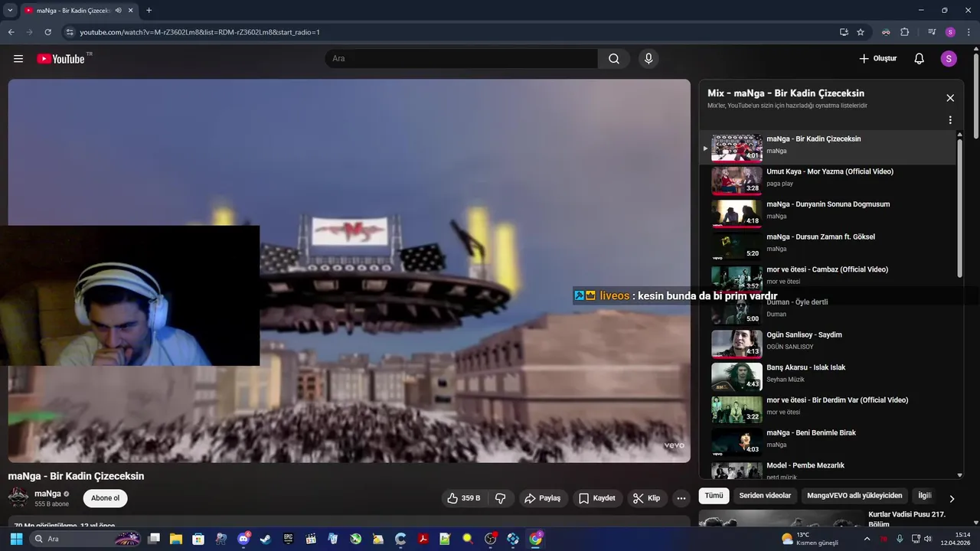980x551 pixels.
Task: Open a new browser tab
Action: point(149,10)
